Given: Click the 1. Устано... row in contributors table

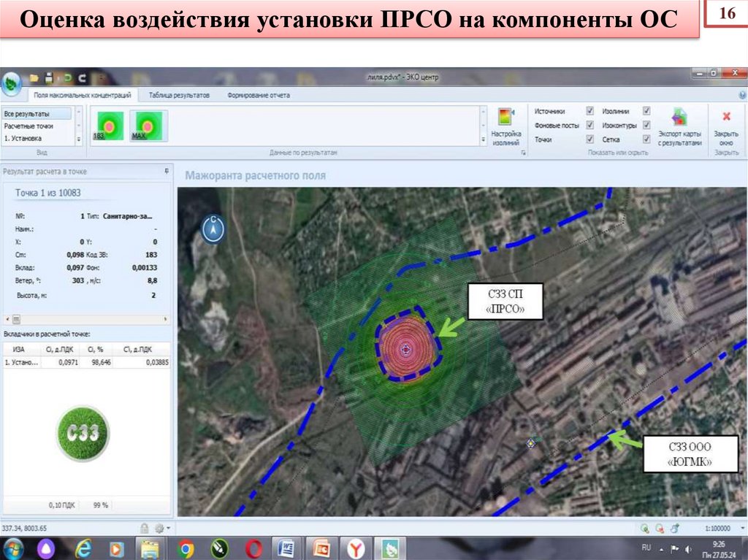Looking at the screenshot, I should click(86, 362).
